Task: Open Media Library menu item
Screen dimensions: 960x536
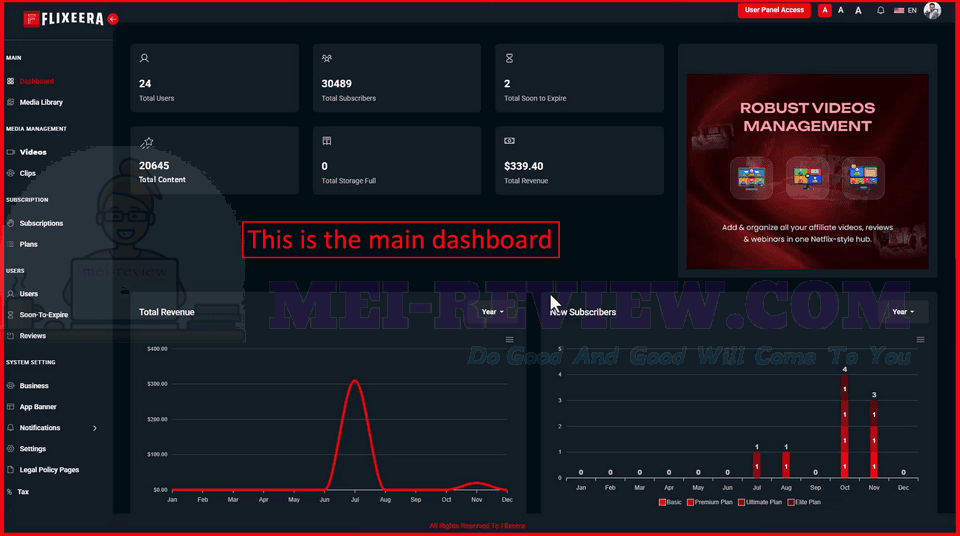Action: click(41, 102)
